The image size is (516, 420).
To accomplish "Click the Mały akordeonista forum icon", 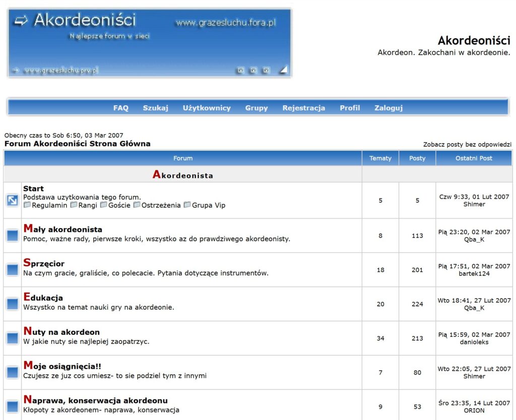I will 12,235.
